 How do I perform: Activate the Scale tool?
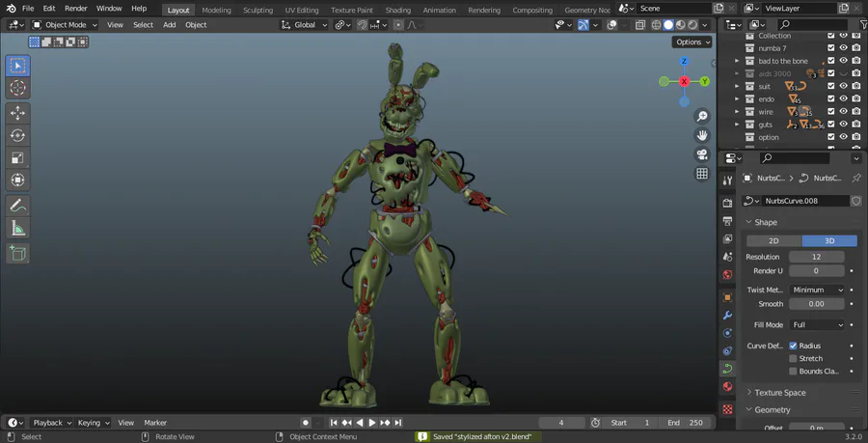coord(17,157)
